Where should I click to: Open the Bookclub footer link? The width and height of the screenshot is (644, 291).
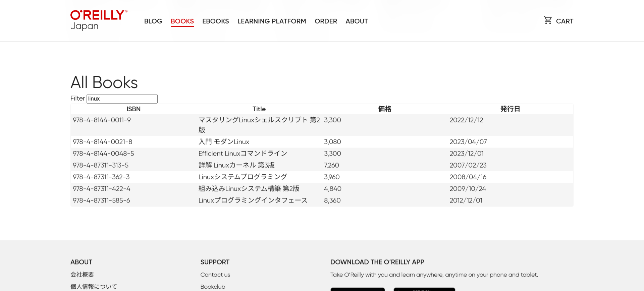213,287
